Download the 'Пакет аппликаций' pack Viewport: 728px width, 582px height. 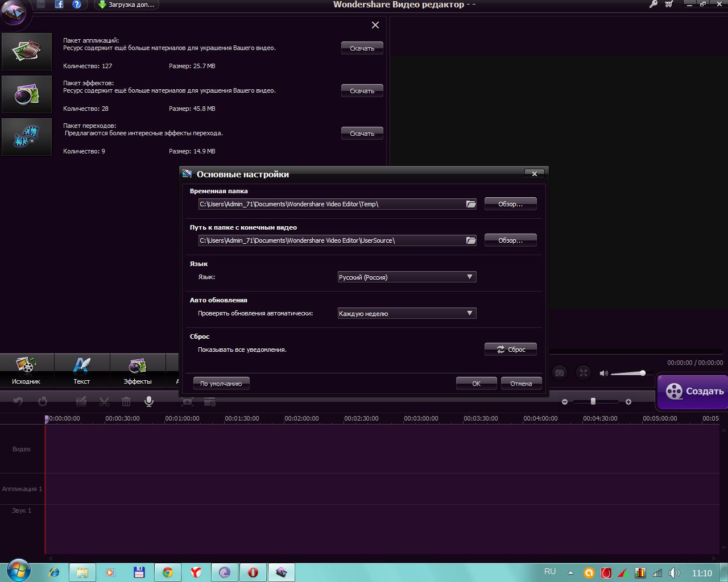point(362,48)
